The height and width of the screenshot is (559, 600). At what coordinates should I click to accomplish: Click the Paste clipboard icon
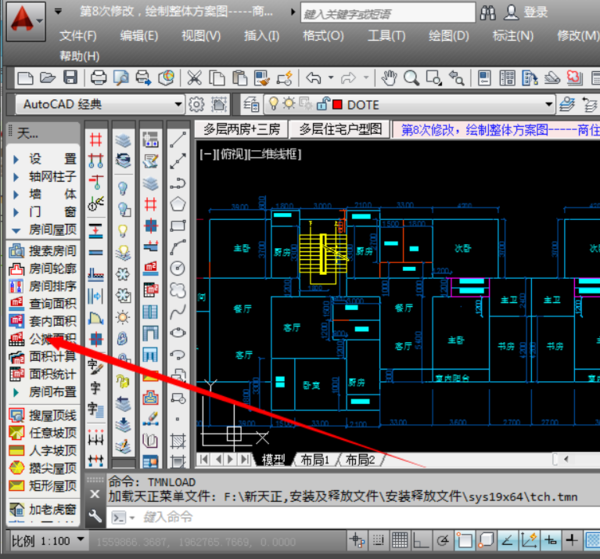click(240, 78)
